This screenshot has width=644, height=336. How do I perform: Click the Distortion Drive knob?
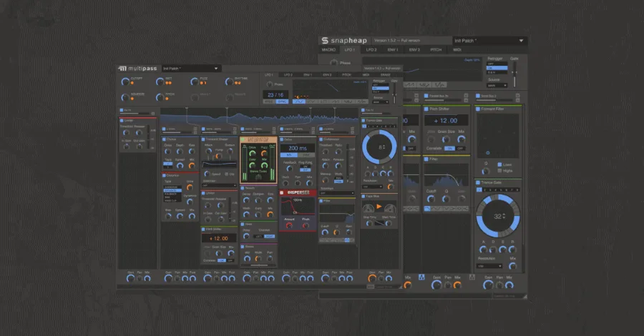[x=190, y=187]
